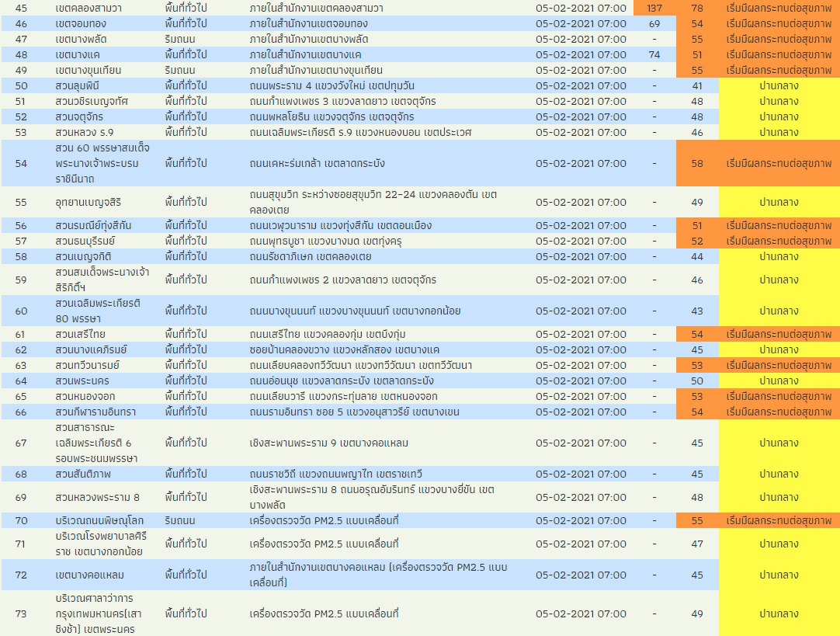Click "ริมถนน" in the เขตบางขุนเทียน row 49

[x=180, y=70]
